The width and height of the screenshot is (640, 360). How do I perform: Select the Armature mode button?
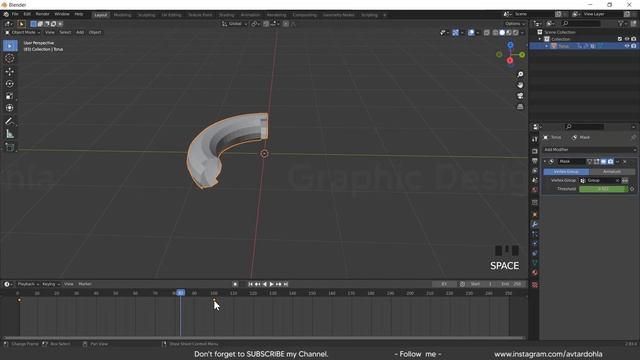(612, 172)
